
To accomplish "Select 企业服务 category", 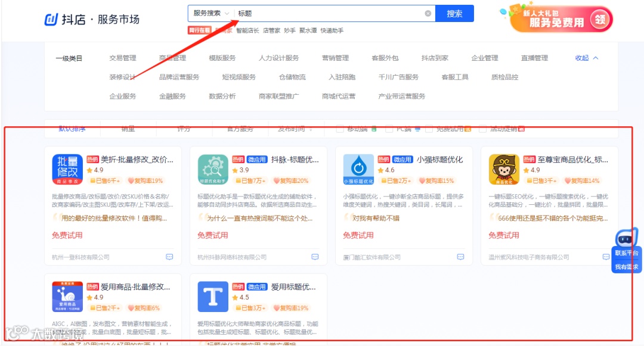I will 123,96.
